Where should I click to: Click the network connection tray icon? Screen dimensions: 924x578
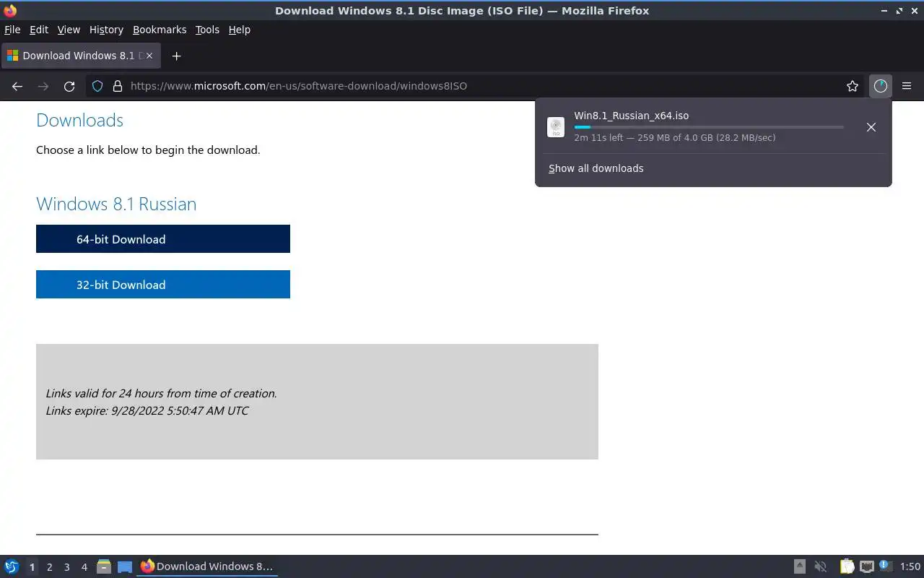click(x=866, y=566)
